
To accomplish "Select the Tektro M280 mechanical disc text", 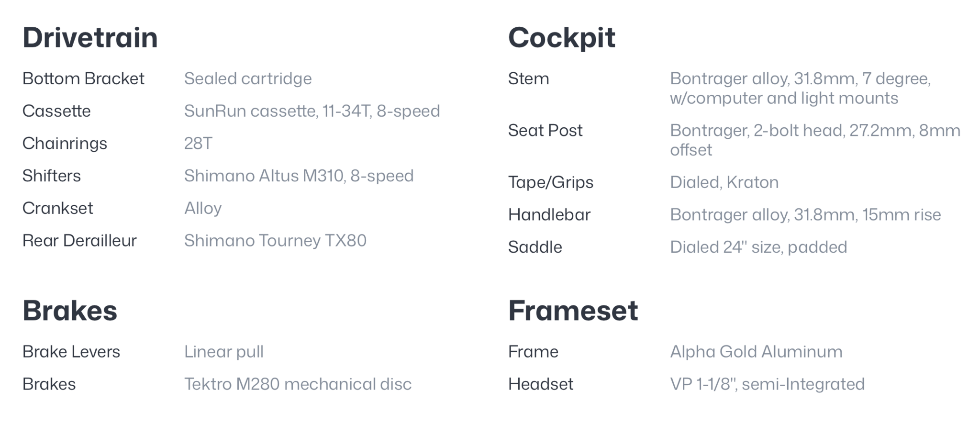I will pyautogui.click(x=298, y=384).
